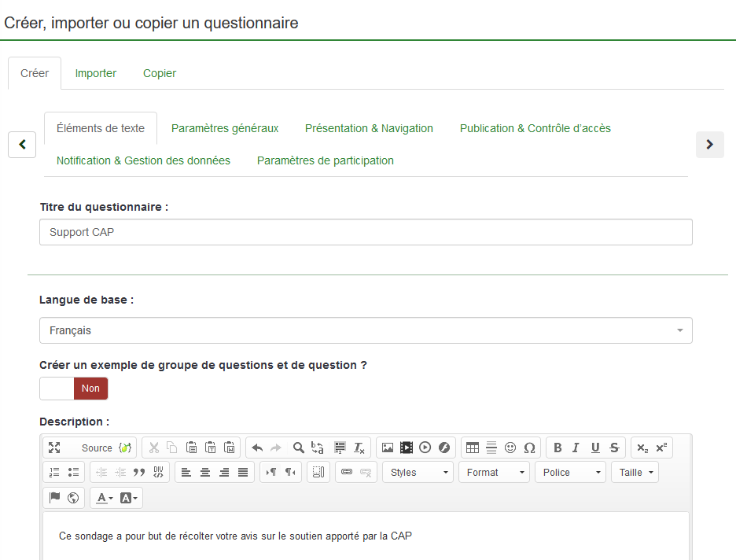Expand the Taille font size dropdown
This screenshot has width=736, height=560.
click(635, 472)
